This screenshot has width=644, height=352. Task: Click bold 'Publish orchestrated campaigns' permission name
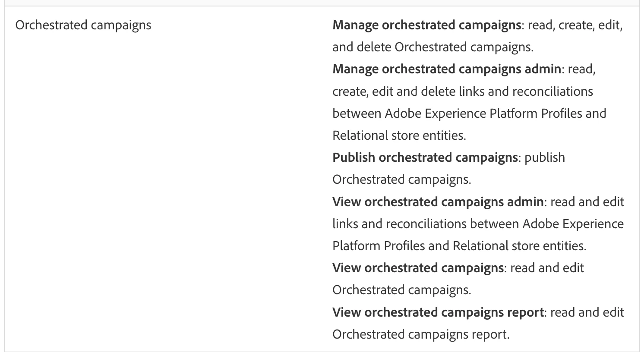[x=425, y=157]
